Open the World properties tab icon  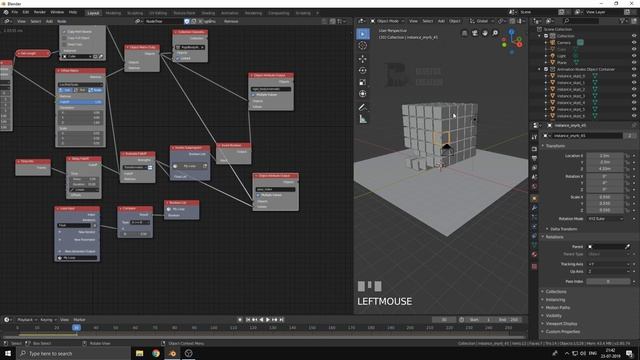point(534,187)
